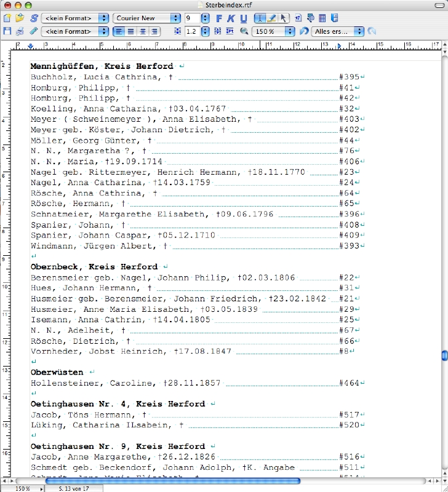Click the font size field showing 9

coord(192,18)
